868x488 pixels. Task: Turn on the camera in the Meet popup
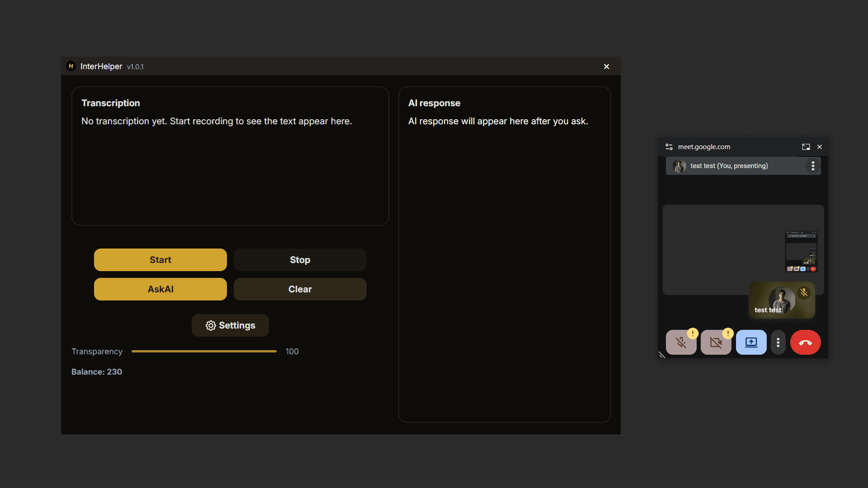(x=716, y=342)
